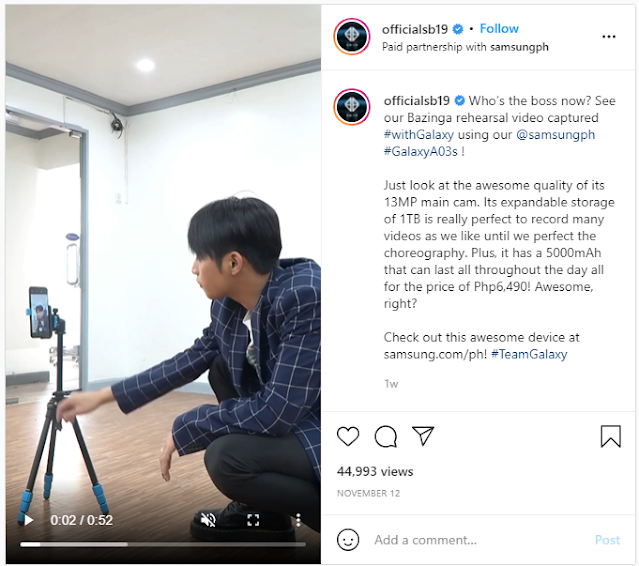Image resolution: width=639 pixels, height=566 pixels.
Task: Open the #GalaxyA03s hashtag
Action: [421, 152]
